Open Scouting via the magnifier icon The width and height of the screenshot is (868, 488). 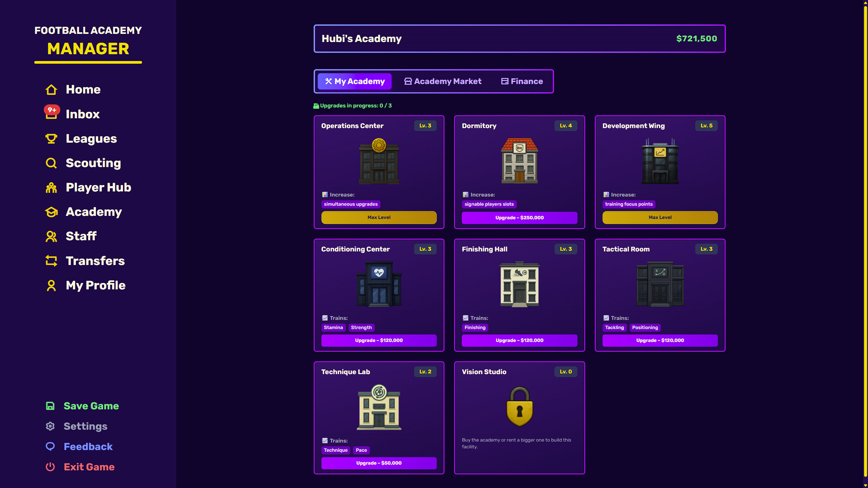point(51,163)
